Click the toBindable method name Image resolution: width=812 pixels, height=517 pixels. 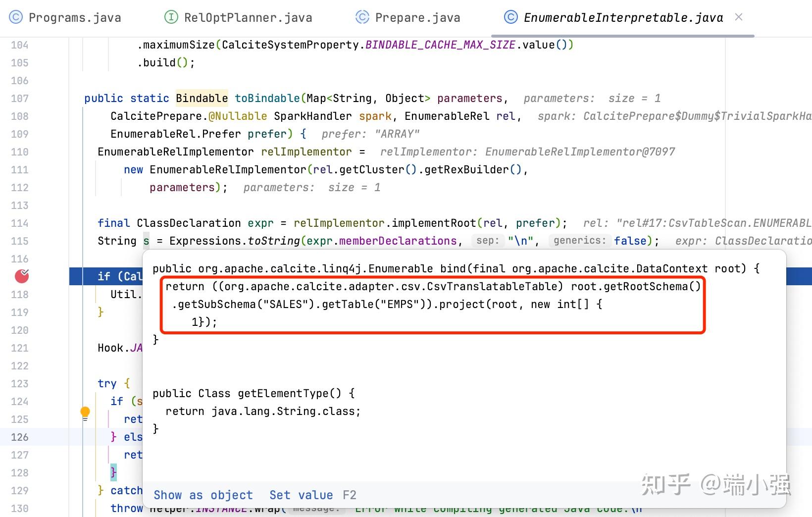[267, 99]
